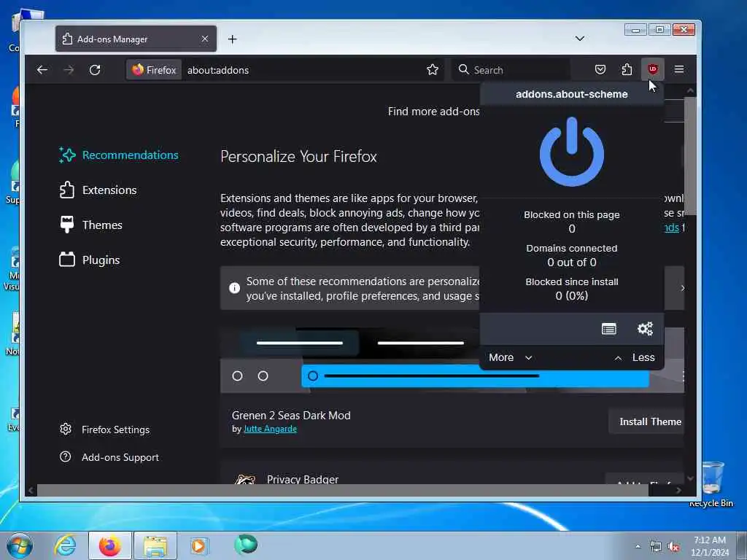Open Add-ons Support link
747x560 pixels.
click(109, 456)
